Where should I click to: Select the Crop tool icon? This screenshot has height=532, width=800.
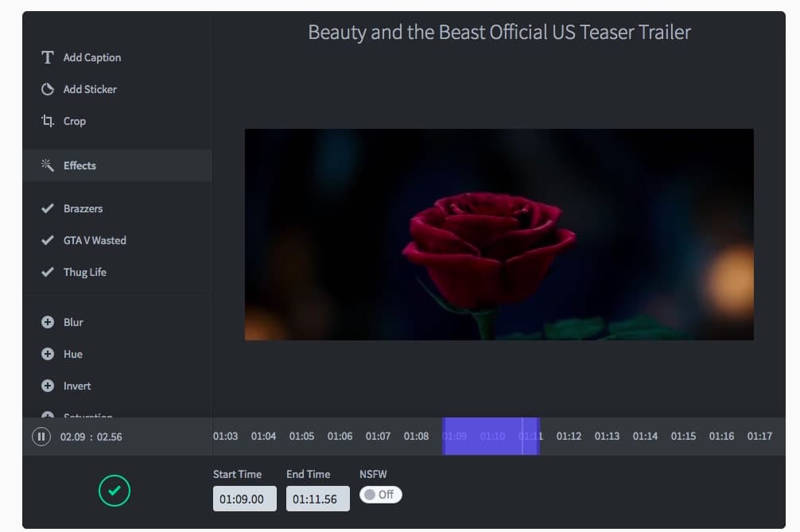[x=48, y=121]
